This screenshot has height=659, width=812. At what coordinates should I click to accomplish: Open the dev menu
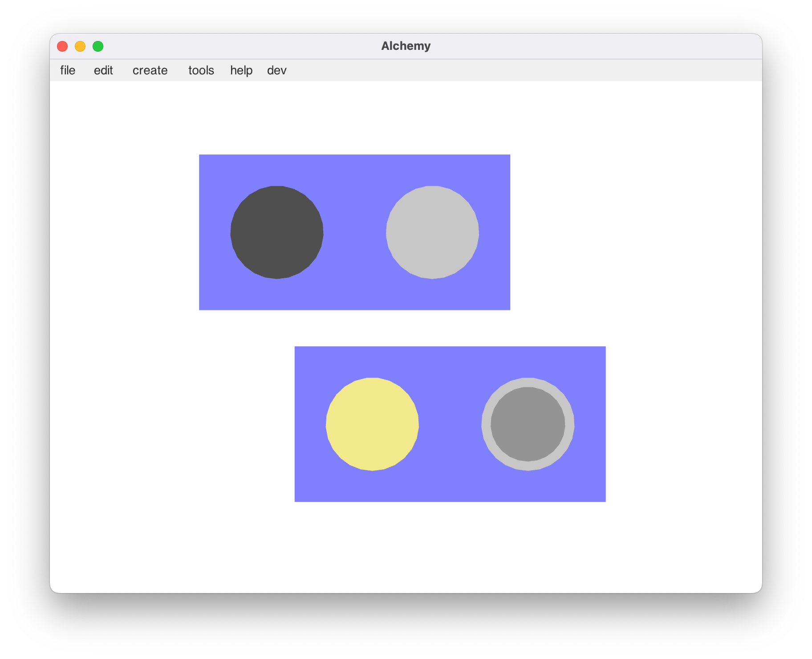click(276, 70)
